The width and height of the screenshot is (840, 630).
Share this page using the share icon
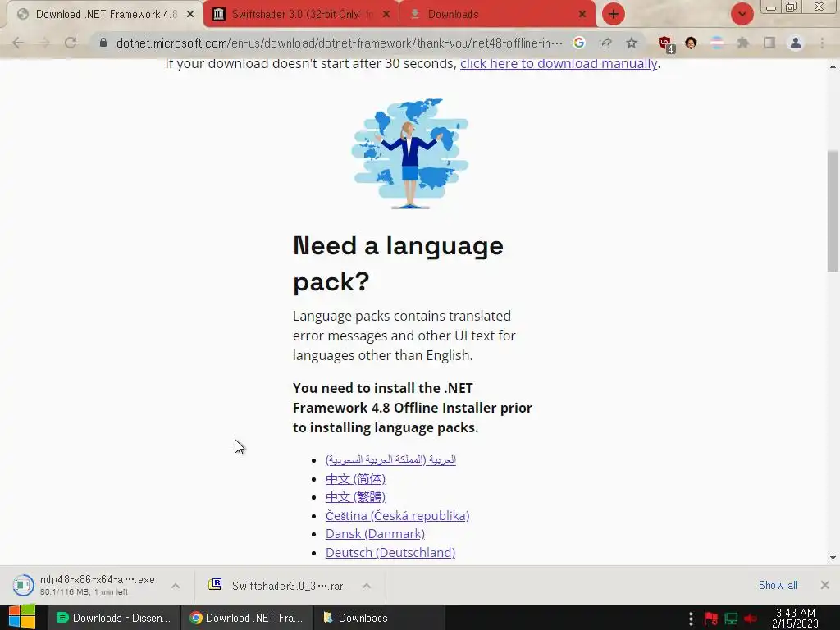(x=605, y=43)
